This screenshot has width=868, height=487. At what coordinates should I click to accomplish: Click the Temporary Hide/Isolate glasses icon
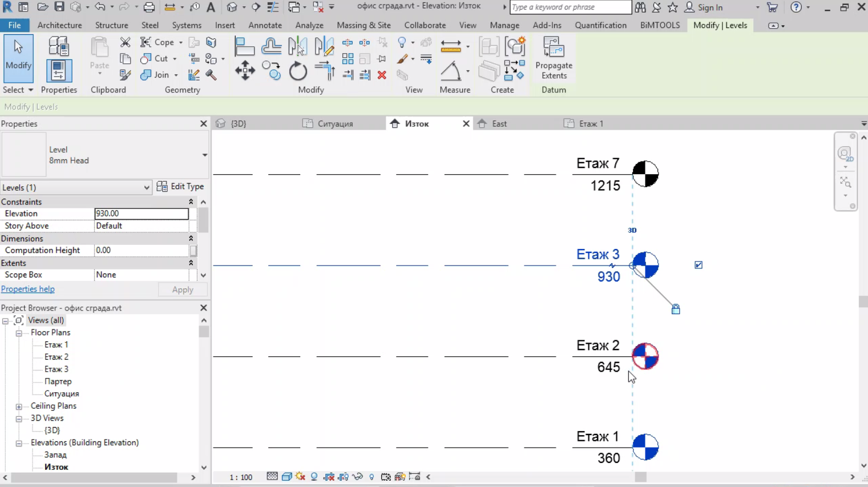click(x=358, y=477)
